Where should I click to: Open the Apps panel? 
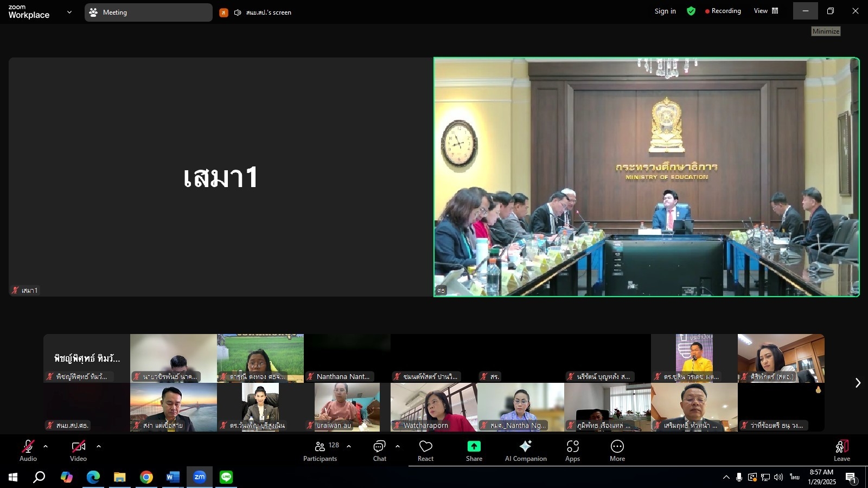tap(572, 451)
